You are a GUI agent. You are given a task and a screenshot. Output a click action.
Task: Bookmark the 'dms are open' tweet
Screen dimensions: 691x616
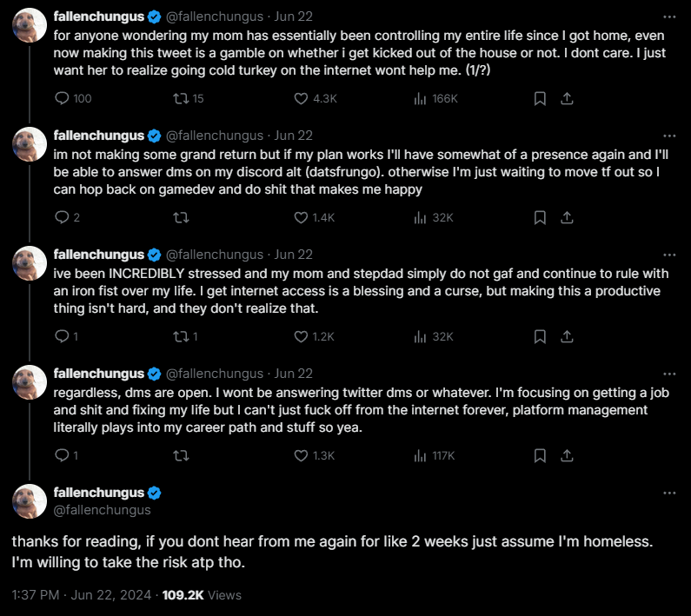tap(540, 455)
